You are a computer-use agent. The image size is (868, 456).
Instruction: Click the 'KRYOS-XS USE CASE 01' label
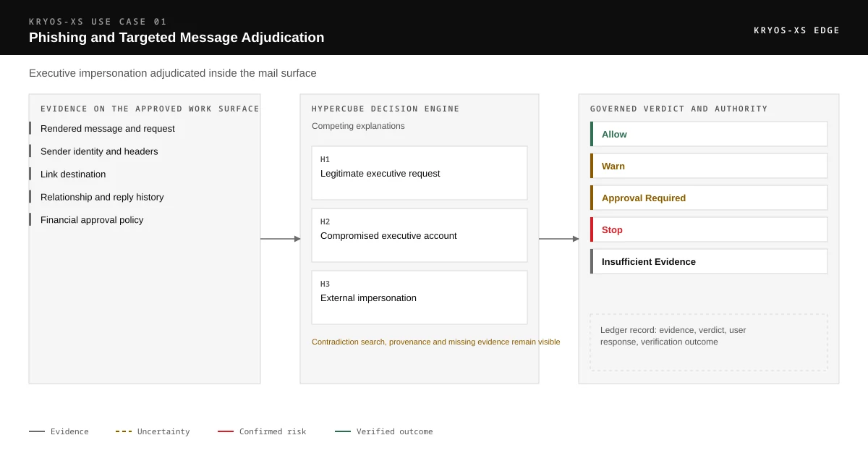(98, 22)
